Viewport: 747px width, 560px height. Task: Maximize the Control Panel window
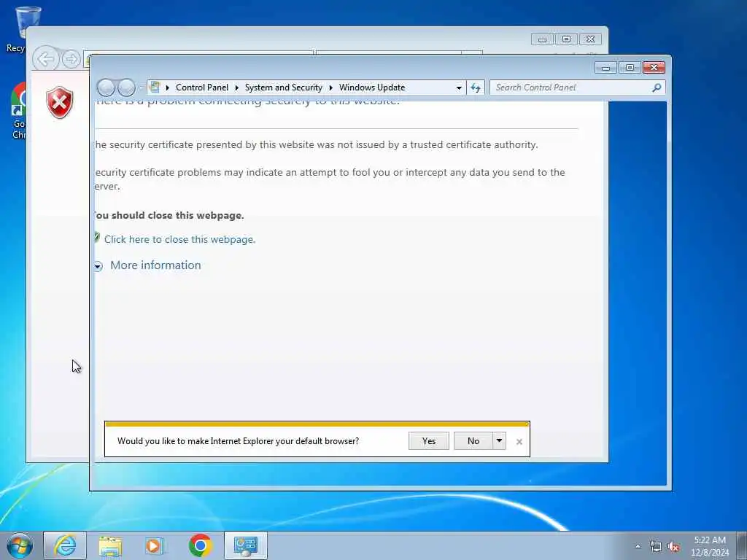point(630,68)
